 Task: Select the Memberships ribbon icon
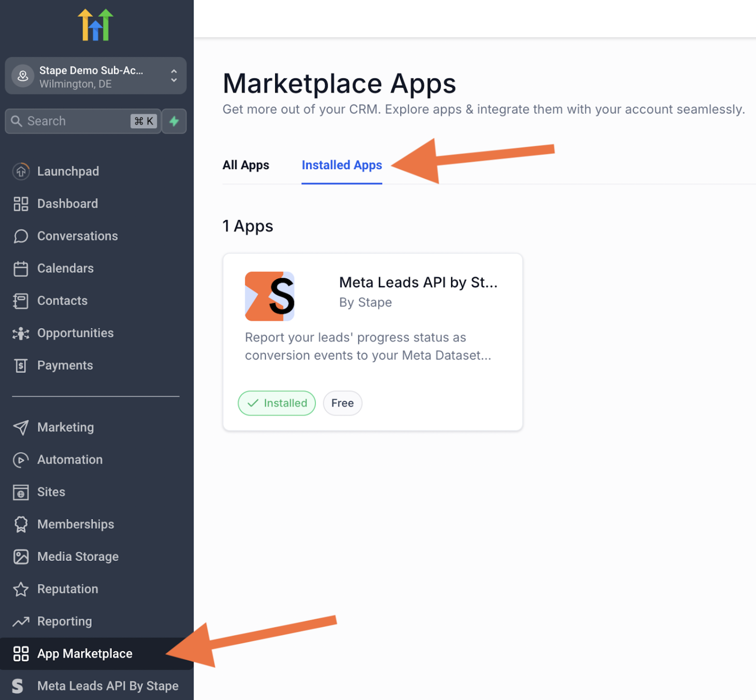[21, 524]
